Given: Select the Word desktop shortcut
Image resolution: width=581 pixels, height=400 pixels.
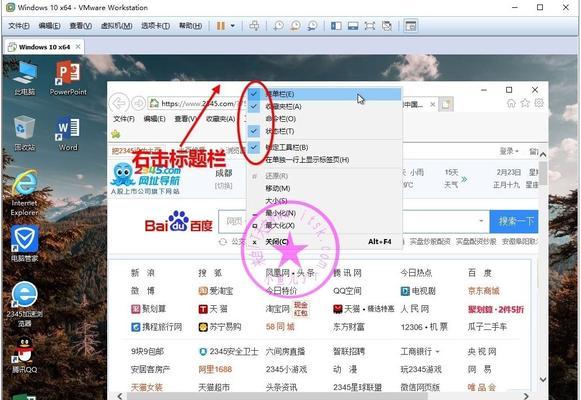Looking at the screenshot, I should pos(68,133).
